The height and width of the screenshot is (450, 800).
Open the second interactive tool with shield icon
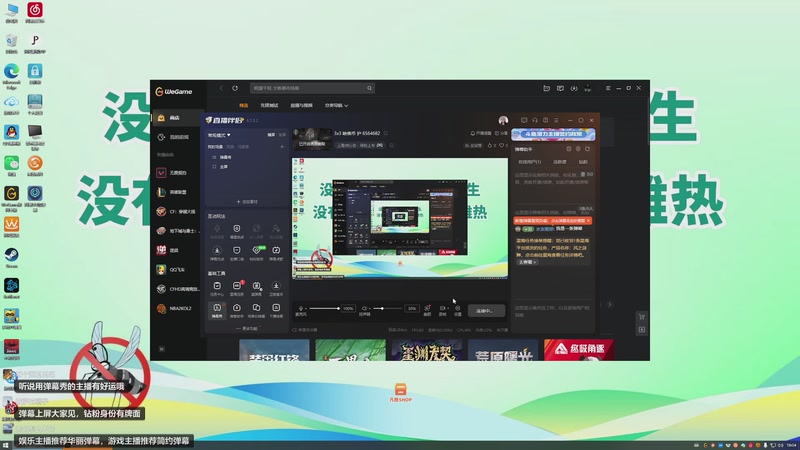click(x=237, y=231)
